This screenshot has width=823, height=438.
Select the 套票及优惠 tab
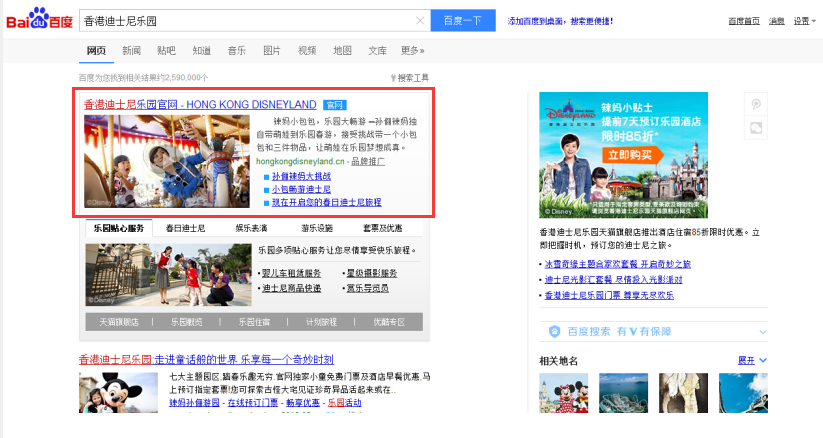pyautogui.click(x=383, y=228)
